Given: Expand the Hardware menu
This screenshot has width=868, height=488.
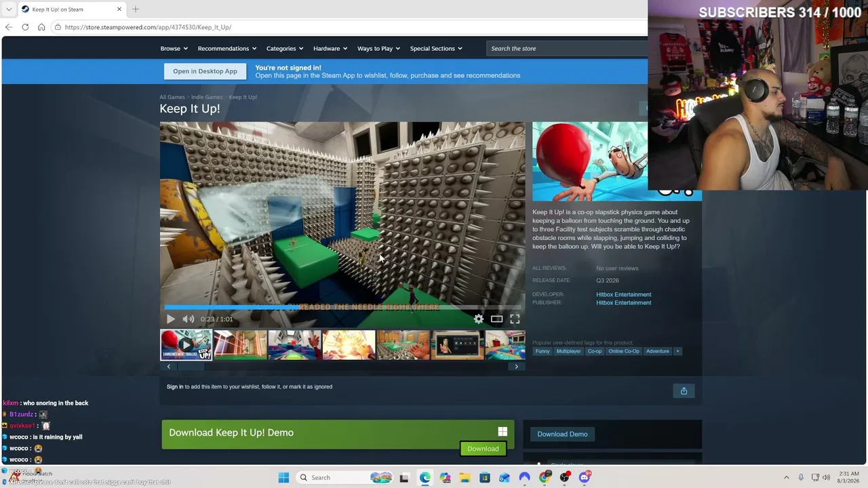Looking at the screenshot, I should 330,49.
